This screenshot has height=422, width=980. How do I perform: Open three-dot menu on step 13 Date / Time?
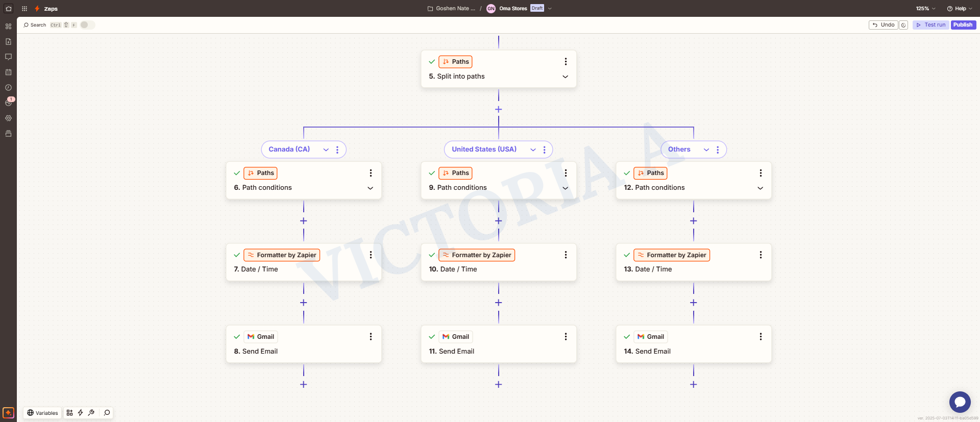(x=761, y=255)
